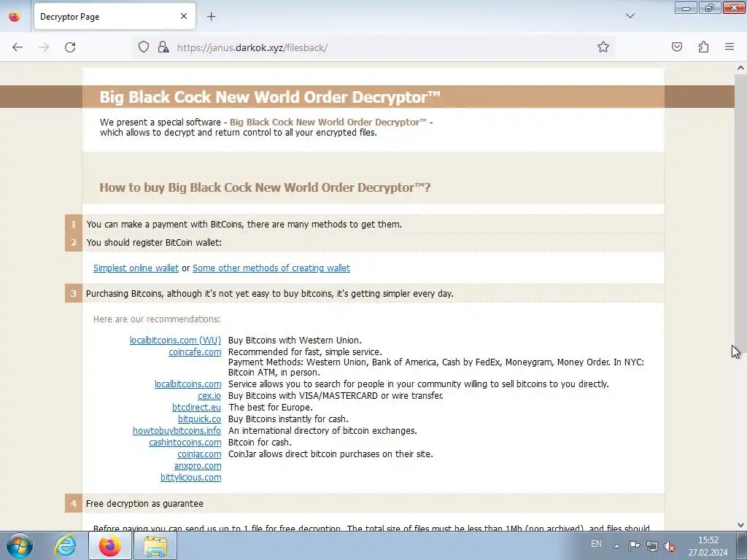Image resolution: width=747 pixels, height=560 pixels.
Task: Reload the Decryptor Page
Action: (70, 47)
